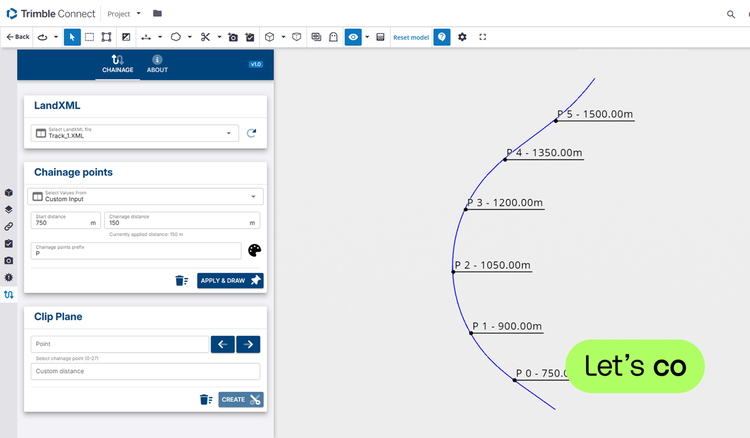This screenshot has height=438, width=750.
Task: Switch to the CHAINAGE tab
Action: coord(118,64)
